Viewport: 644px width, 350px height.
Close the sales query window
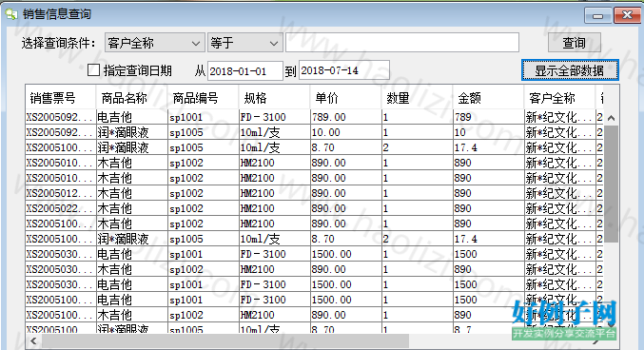point(627,15)
